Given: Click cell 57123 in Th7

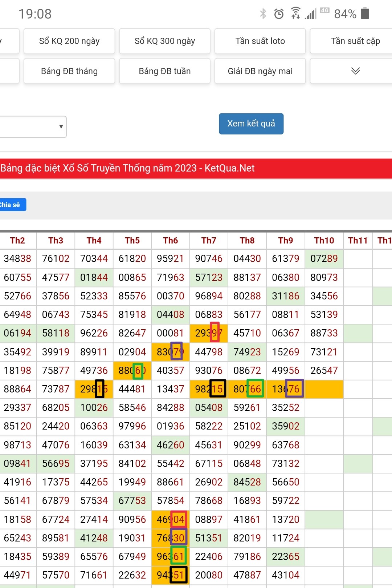Looking at the screenshot, I should pyautogui.click(x=209, y=278).
